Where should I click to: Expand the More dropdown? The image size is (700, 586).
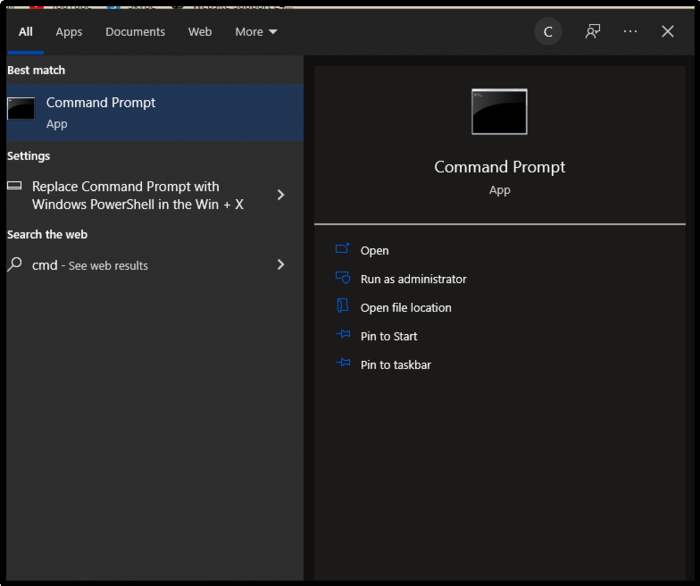(x=256, y=32)
